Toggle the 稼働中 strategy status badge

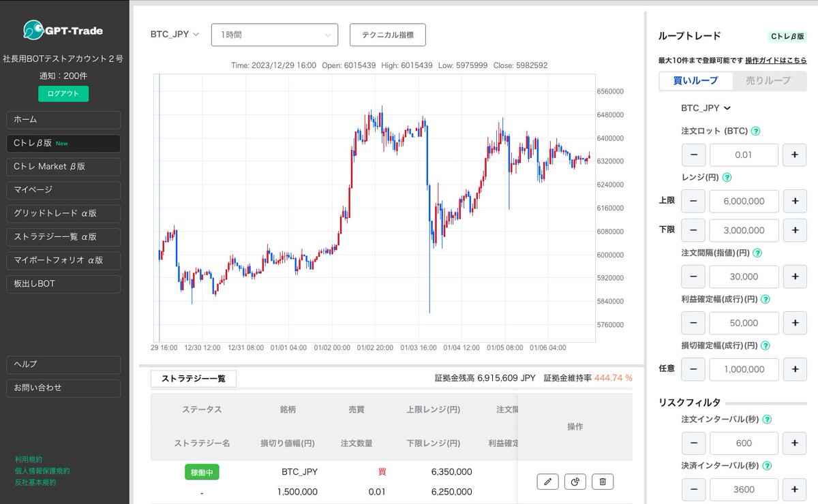(201, 471)
